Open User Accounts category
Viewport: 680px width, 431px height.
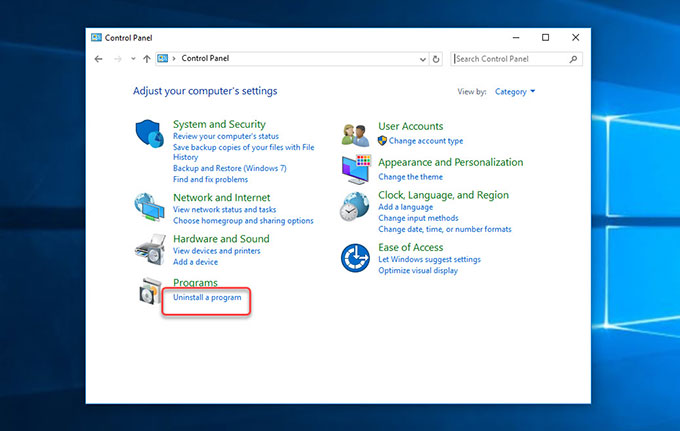pyautogui.click(x=411, y=126)
